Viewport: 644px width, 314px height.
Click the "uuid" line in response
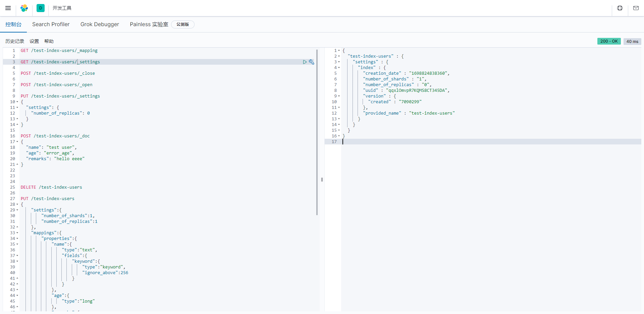[x=406, y=90]
